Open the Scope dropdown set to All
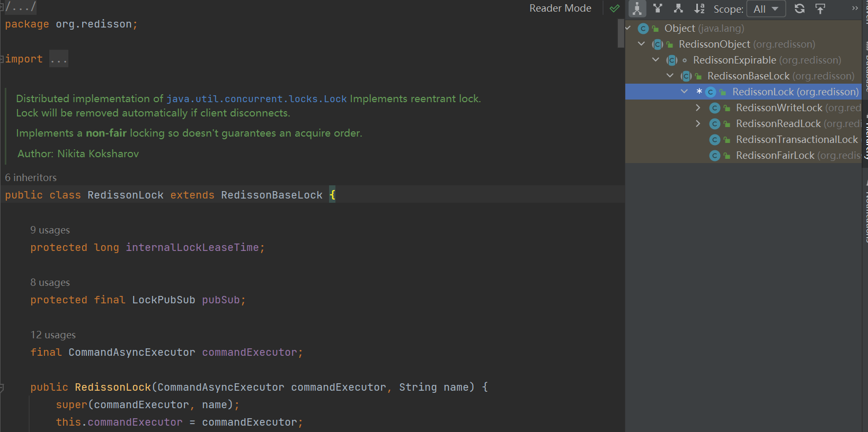 click(x=766, y=9)
